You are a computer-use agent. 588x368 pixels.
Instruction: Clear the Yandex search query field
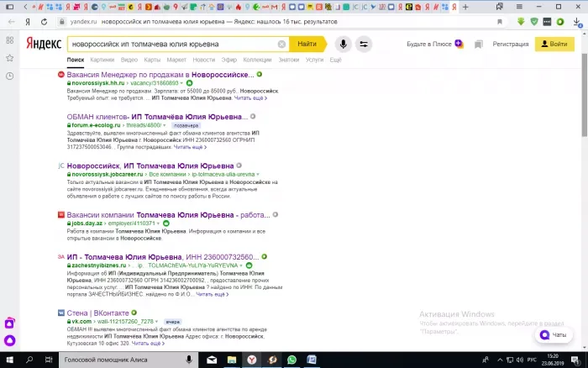pyautogui.click(x=281, y=45)
